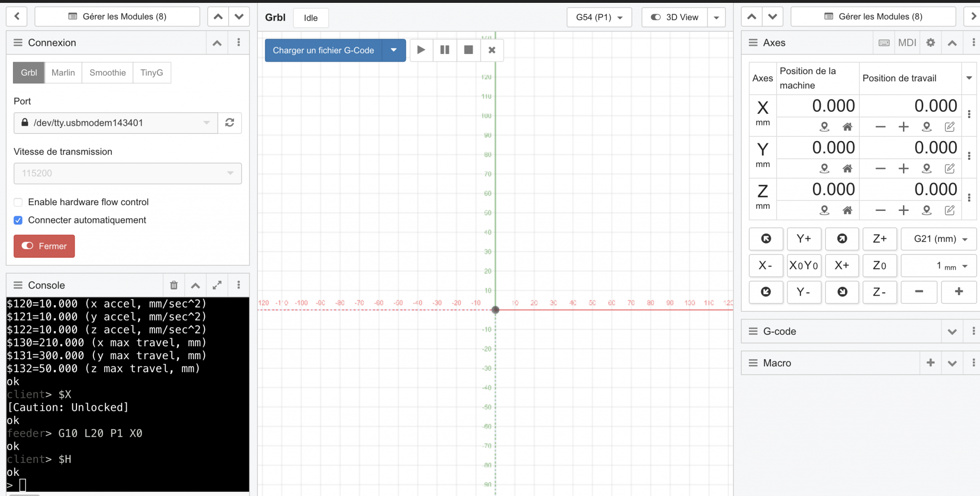
Task: Open Axes settings gear
Action: 930,43
